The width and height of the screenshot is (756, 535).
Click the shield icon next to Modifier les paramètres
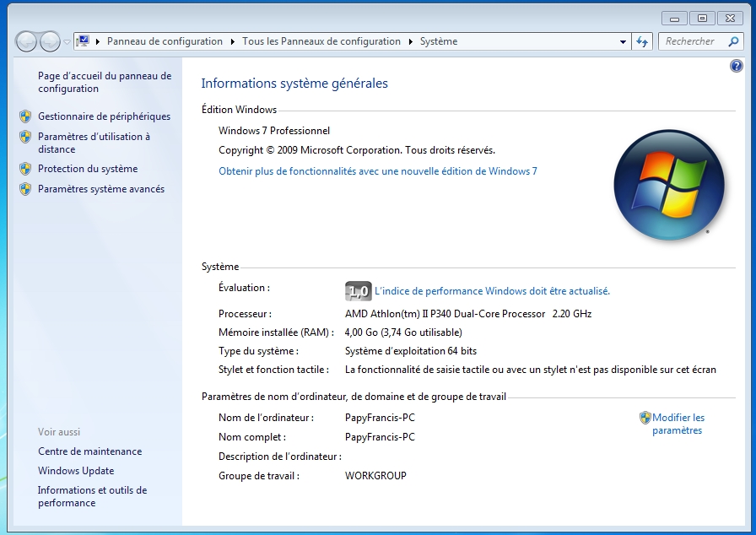[x=645, y=418]
